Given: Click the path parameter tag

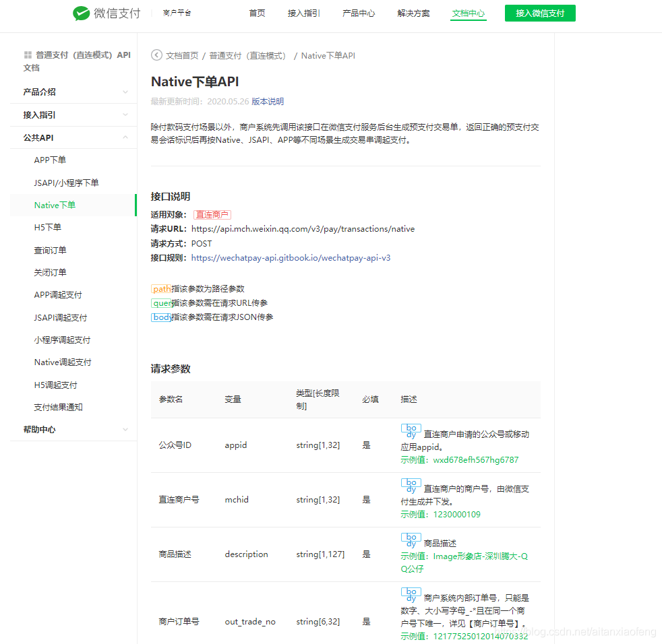Looking at the screenshot, I should [x=160, y=288].
